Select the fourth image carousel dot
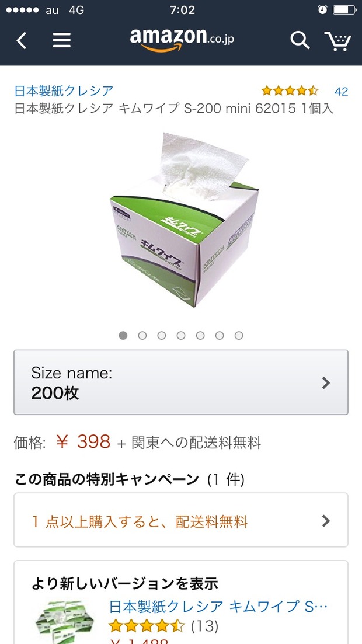Screen dimensions: 362x644 [x=181, y=336]
